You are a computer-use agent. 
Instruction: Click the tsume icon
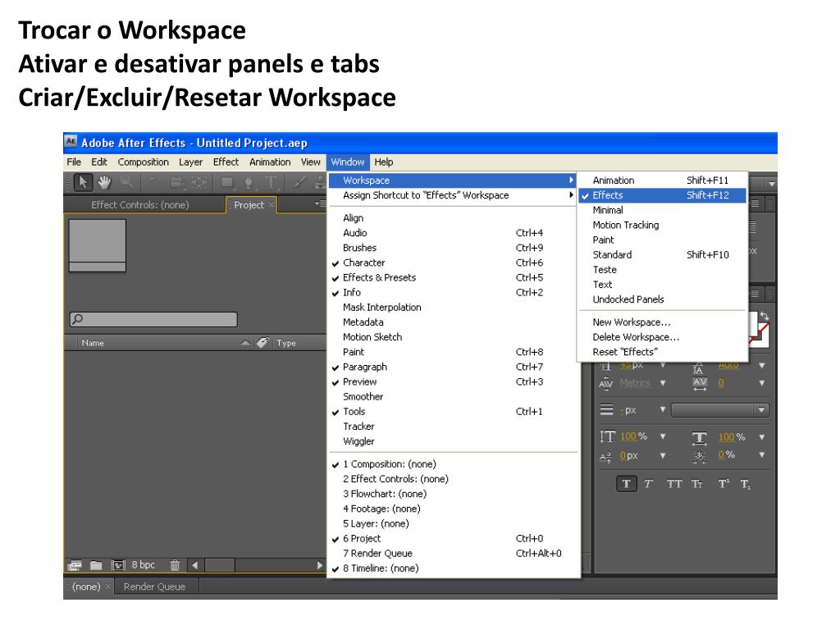point(700,456)
